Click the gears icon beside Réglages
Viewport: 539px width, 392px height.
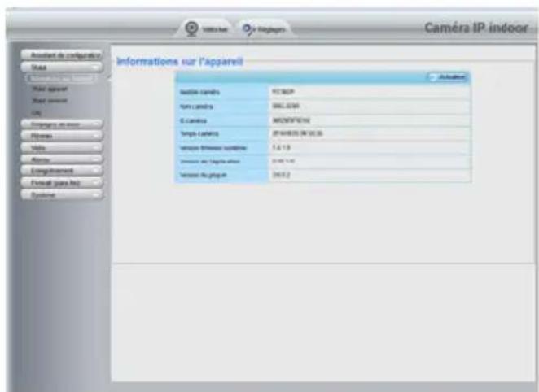pyautogui.click(x=249, y=29)
